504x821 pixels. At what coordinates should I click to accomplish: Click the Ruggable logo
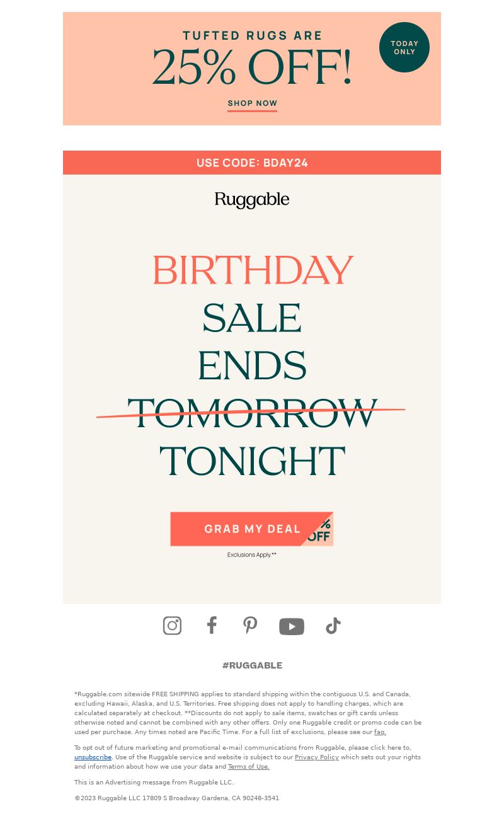click(252, 200)
